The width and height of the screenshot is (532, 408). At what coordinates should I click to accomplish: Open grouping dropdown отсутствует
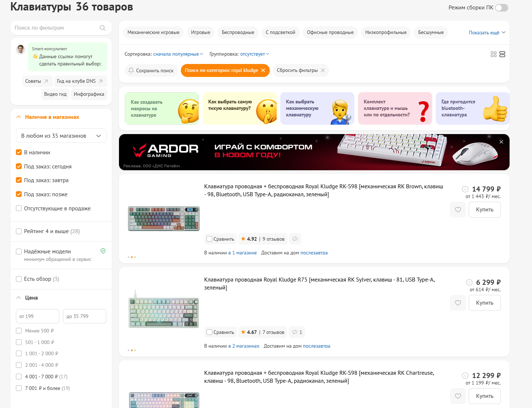point(255,54)
